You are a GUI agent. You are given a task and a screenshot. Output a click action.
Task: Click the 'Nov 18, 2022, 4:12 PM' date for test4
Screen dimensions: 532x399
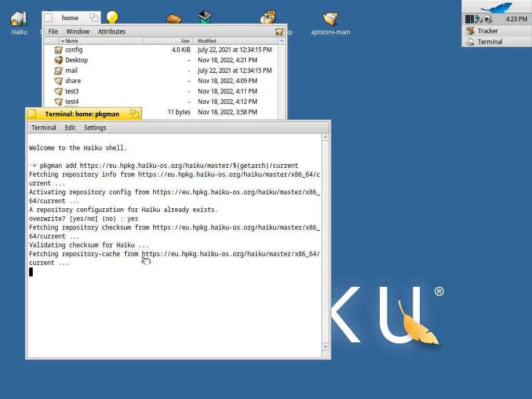point(228,102)
